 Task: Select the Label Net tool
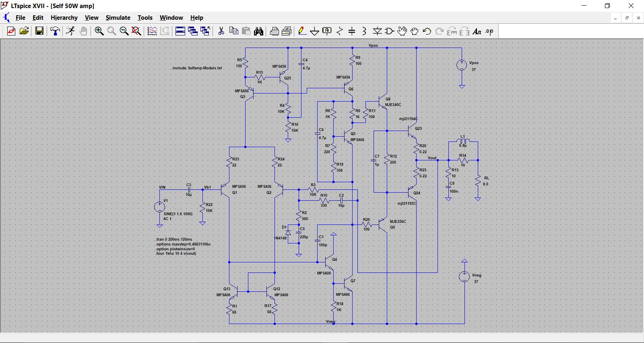point(327,31)
